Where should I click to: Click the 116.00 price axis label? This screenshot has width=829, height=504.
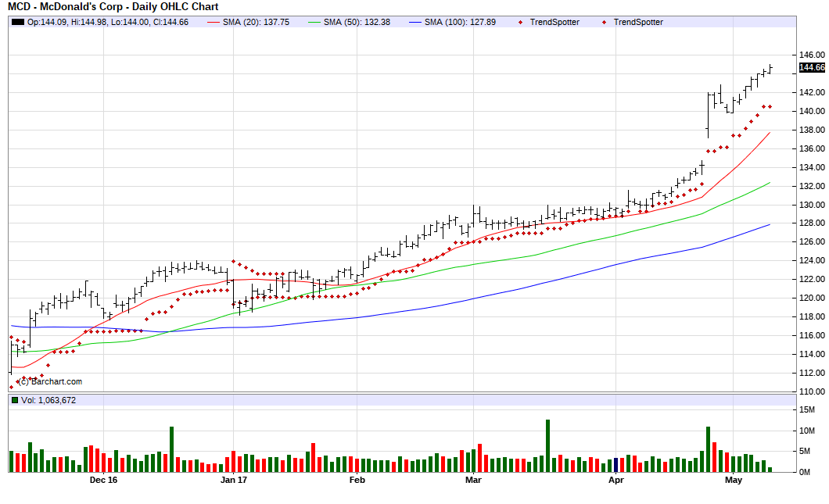point(812,335)
